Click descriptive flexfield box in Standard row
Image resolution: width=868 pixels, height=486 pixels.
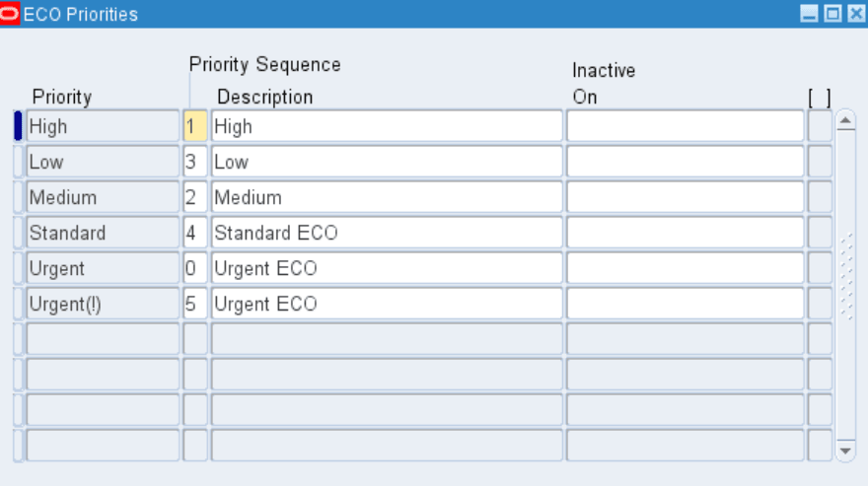[820, 233]
